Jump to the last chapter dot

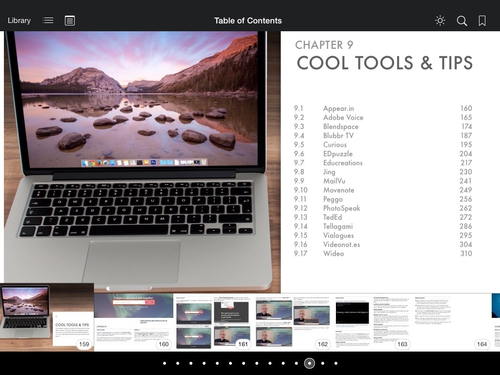tap(336, 363)
